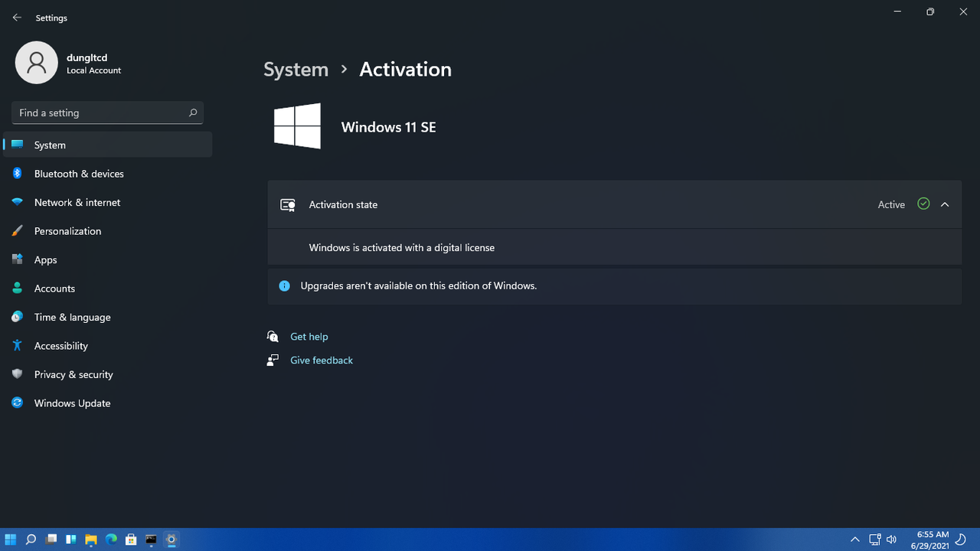
Task: Restore down the Settings window
Action: pyautogui.click(x=930, y=12)
